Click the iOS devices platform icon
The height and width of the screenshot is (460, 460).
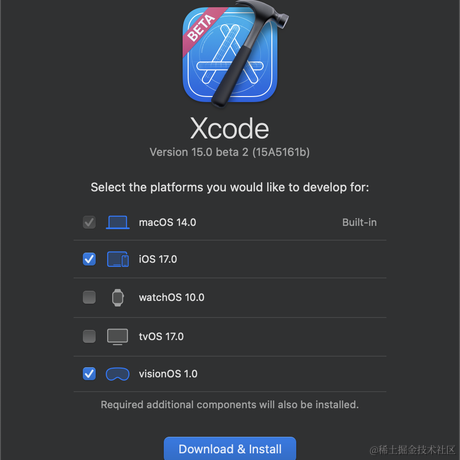(118, 259)
